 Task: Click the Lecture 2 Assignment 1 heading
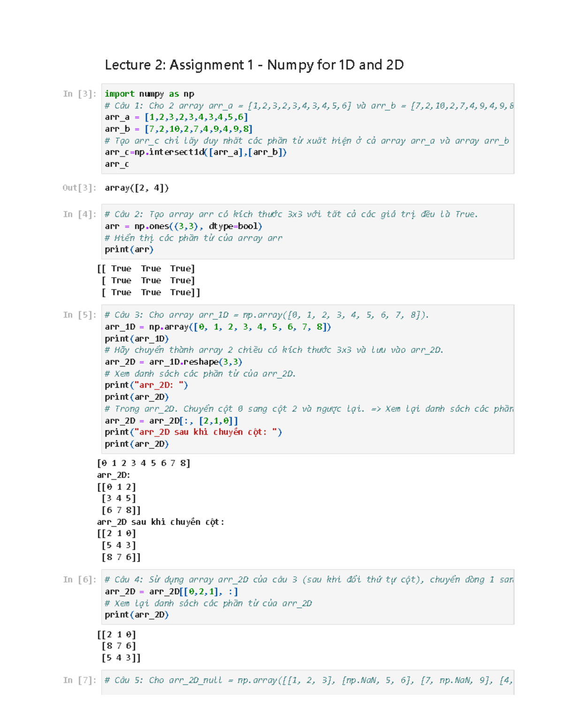254,65
